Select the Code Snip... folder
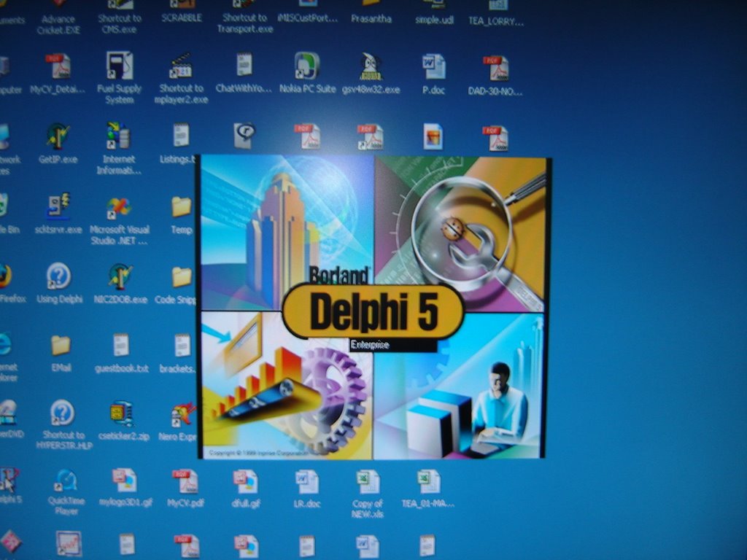Image resolution: width=747 pixels, height=560 pixels. 182,277
